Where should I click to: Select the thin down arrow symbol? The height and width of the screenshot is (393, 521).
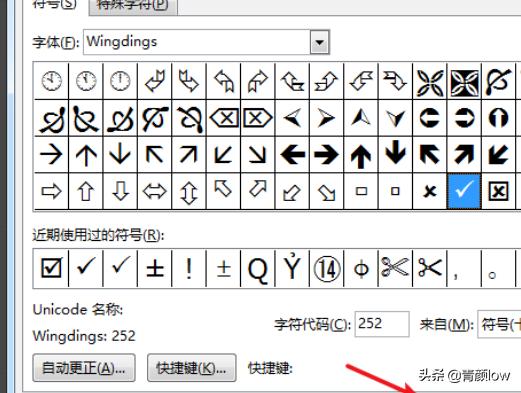(120, 154)
